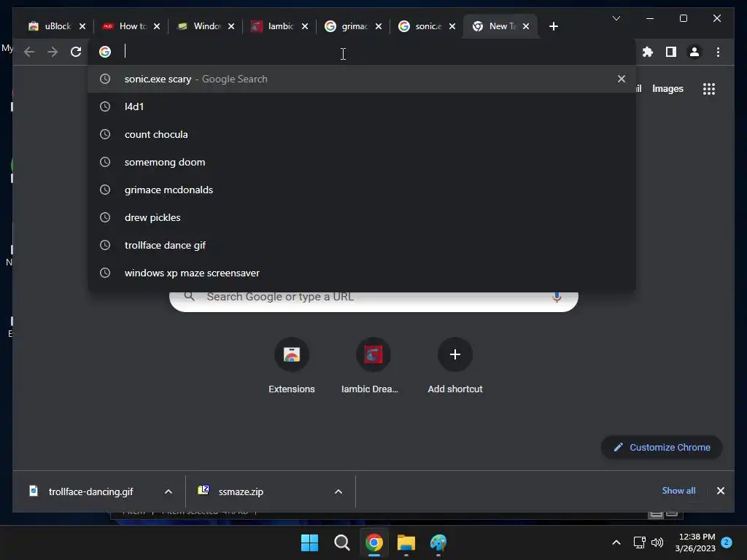
Task: Remove the sonic.exe scary suggestion
Action: [622, 79]
